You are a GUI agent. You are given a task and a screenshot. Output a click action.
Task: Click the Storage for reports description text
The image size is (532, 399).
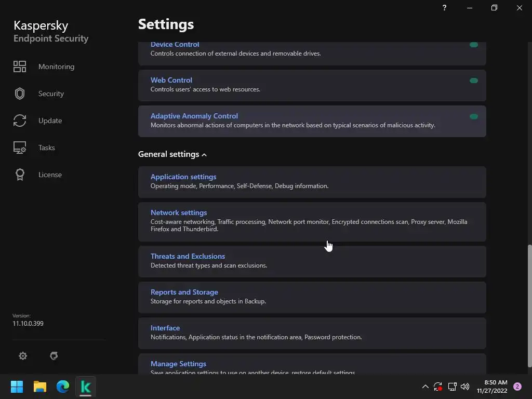[x=208, y=301]
